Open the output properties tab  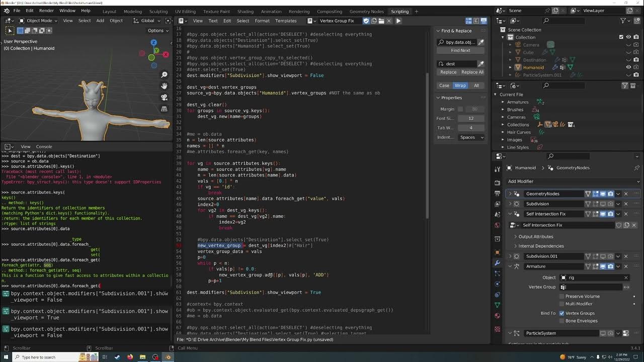(x=498, y=194)
